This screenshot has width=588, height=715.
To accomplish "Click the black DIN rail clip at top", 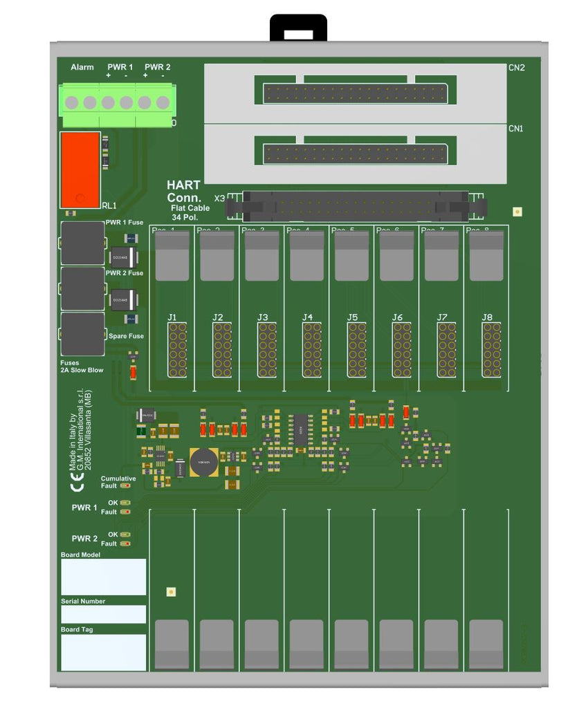I will pos(298,28).
